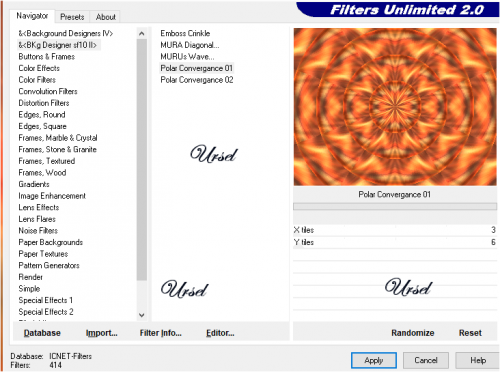This screenshot has height=372, width=500.
Task: Select Frames, Marble & Crystal category
Action: (58, 138)
